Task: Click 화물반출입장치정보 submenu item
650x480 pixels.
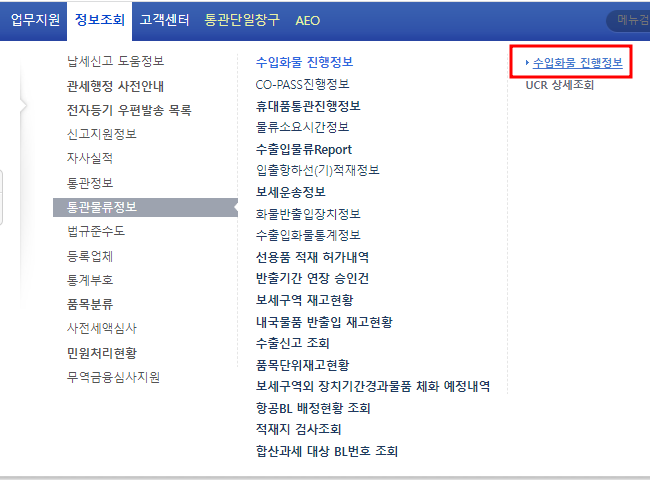Action: 308,214
